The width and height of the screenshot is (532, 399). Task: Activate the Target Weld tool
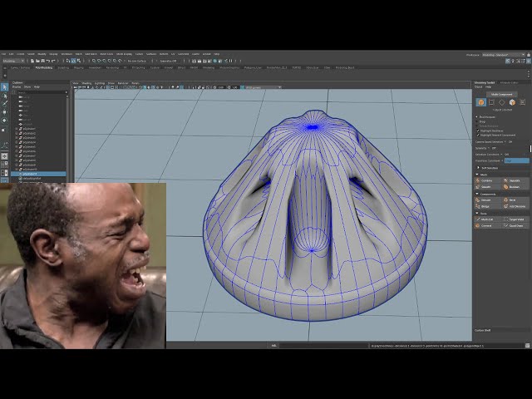point(515,219)
